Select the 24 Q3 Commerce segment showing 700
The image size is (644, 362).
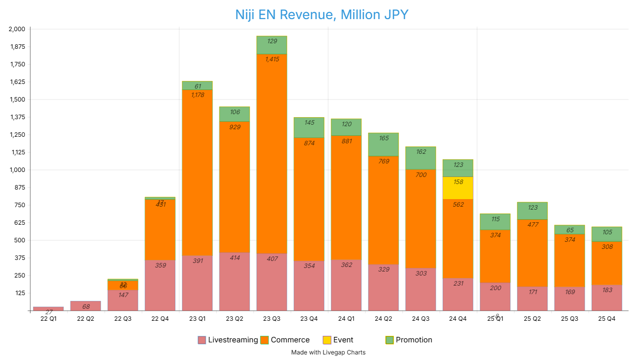[x=421, y=219]
